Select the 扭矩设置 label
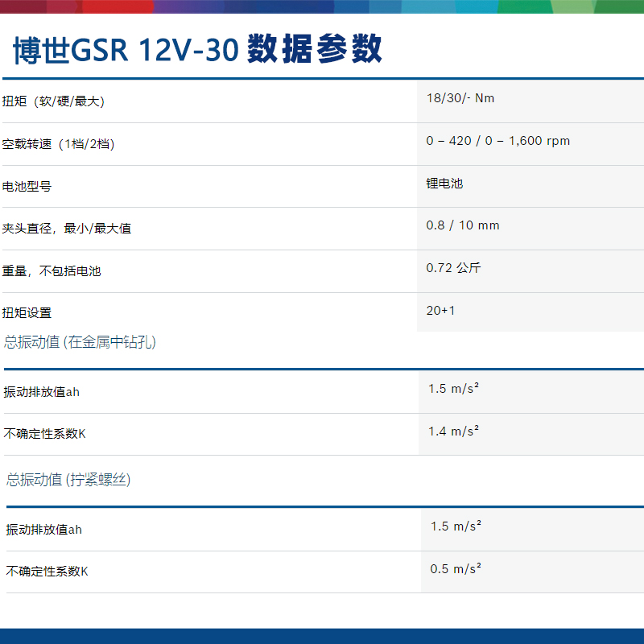This screenshot has height=644, width=644. 27,313
